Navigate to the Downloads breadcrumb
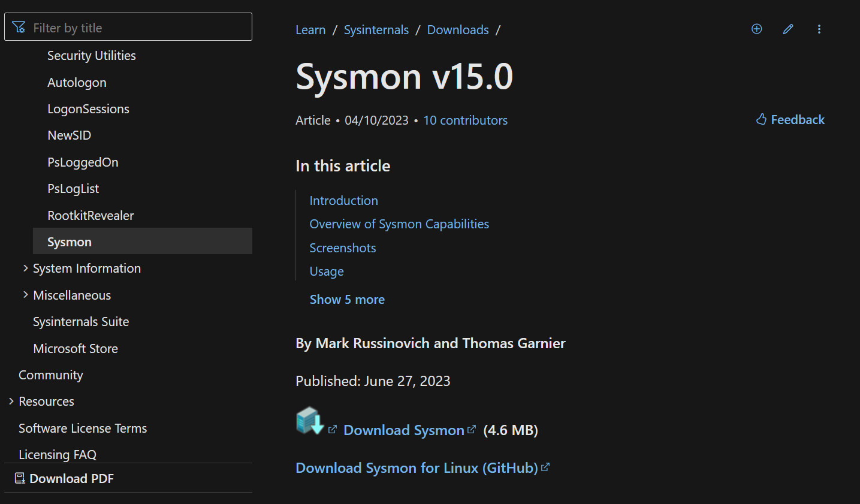The width and height of the screenshot is (860, 504). tap(457, 29)
